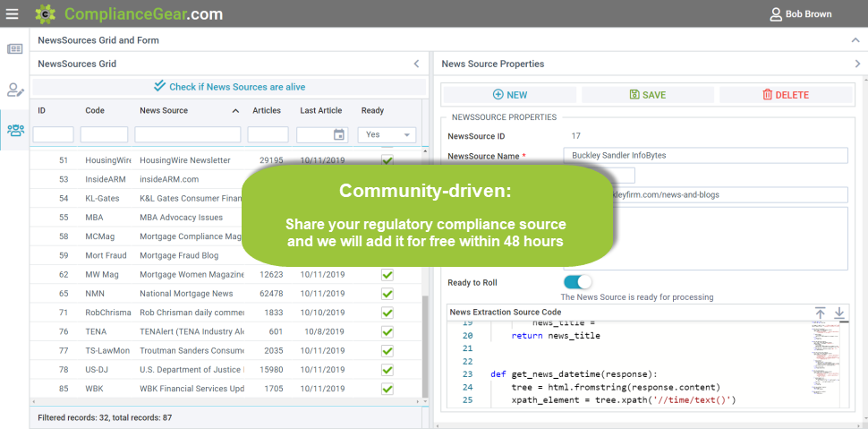Open Bob Brown user profile

click(801, 13)
